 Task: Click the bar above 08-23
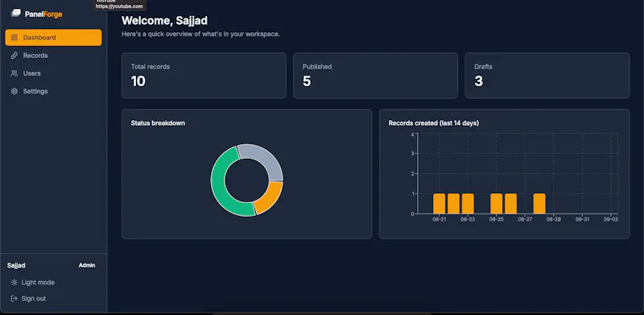(x=468, y=204)
